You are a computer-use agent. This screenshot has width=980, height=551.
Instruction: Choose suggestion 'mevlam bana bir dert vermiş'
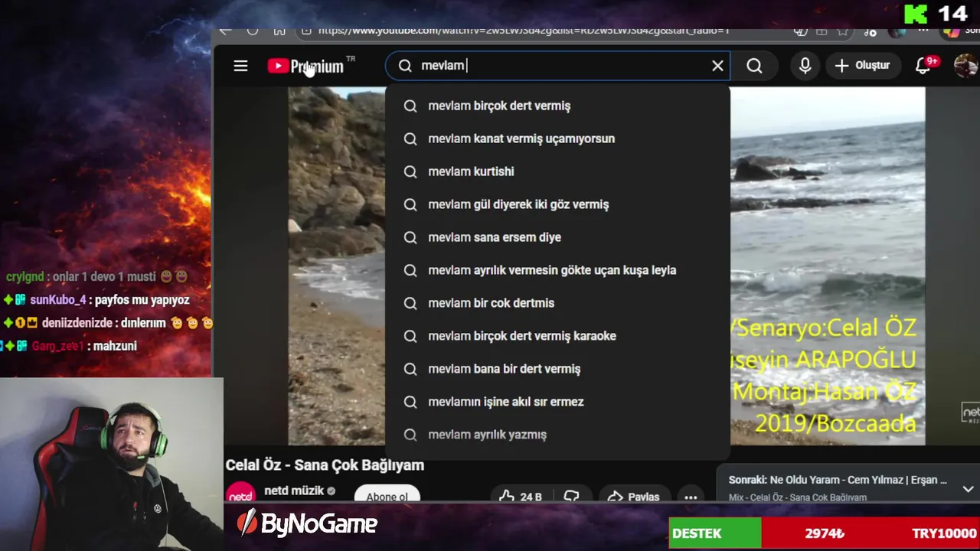point(557,369)
